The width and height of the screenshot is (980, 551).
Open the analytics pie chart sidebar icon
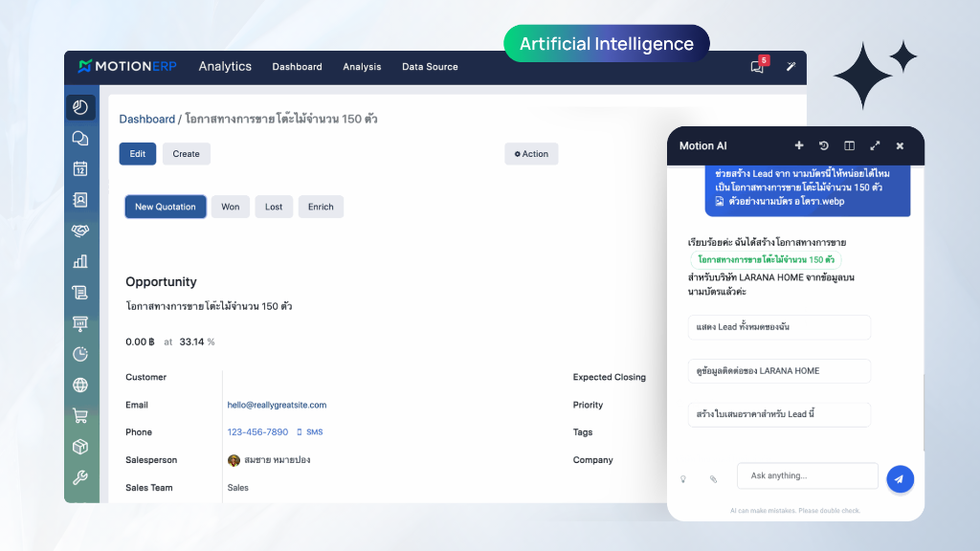(x=80, y=107)
